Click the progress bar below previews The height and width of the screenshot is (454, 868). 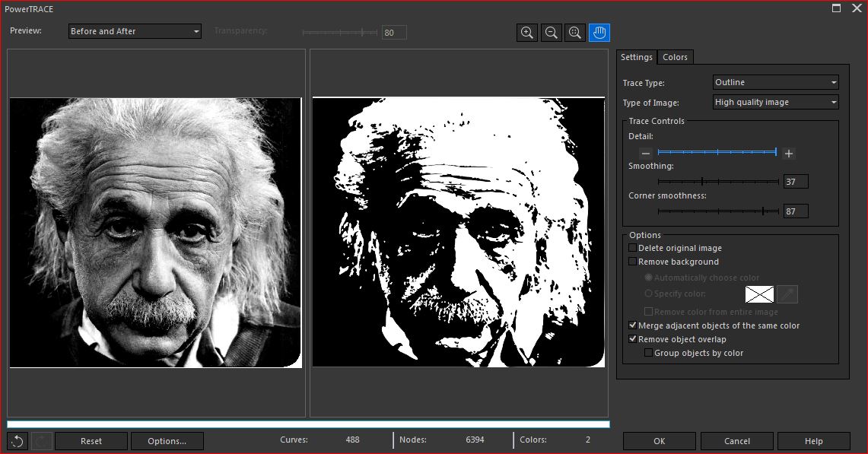(x=308, y=424)
